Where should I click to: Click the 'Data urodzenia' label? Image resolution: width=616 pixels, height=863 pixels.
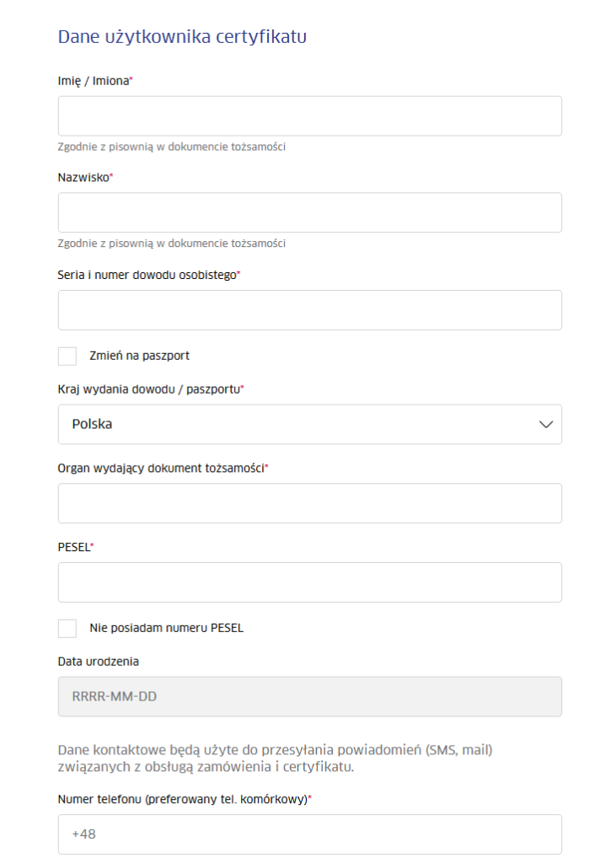click(x=98, y=662)
